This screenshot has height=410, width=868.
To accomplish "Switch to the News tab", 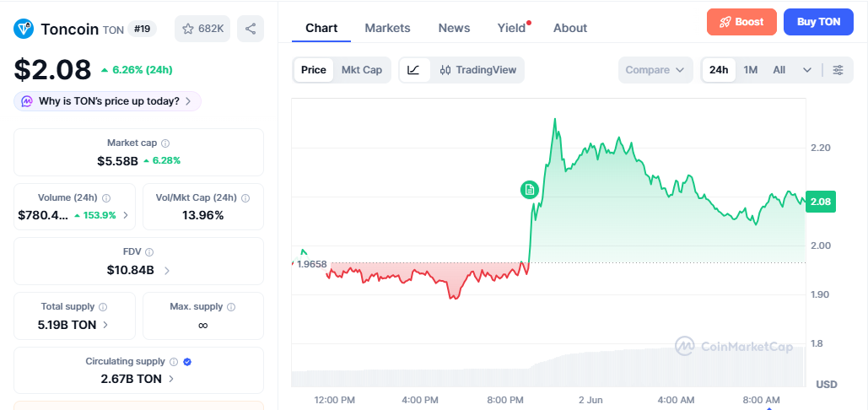I will [454, 28].
